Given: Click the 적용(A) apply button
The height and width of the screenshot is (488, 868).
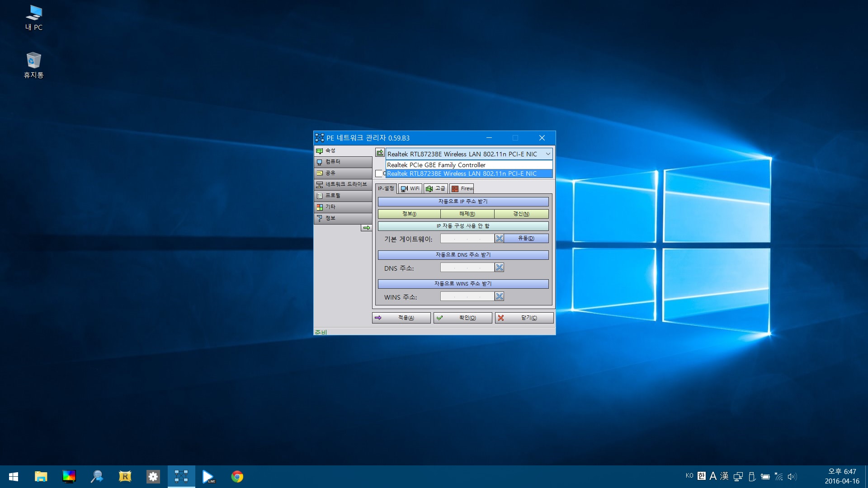Looking at the screenshot, I should tap(401, 318).
